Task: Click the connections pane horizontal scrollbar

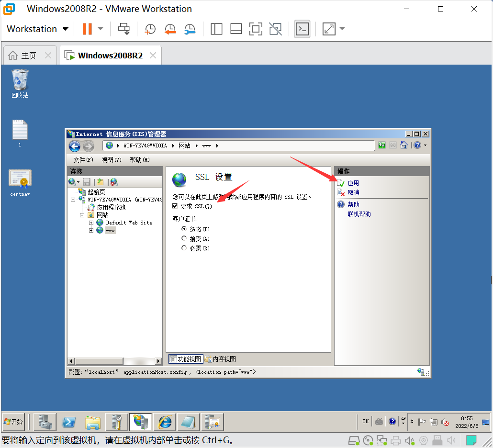Action: (x=100, y=361)
